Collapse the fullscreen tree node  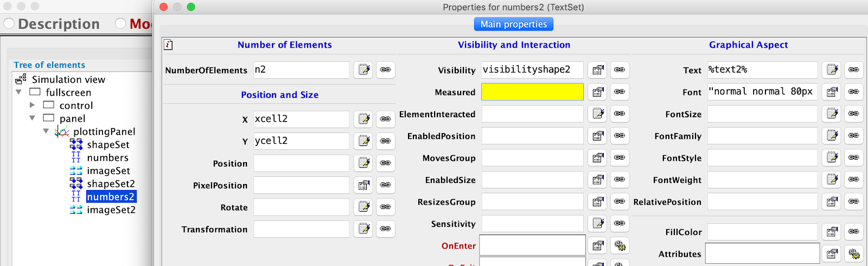pyautogui.click(x=19, y=92)
